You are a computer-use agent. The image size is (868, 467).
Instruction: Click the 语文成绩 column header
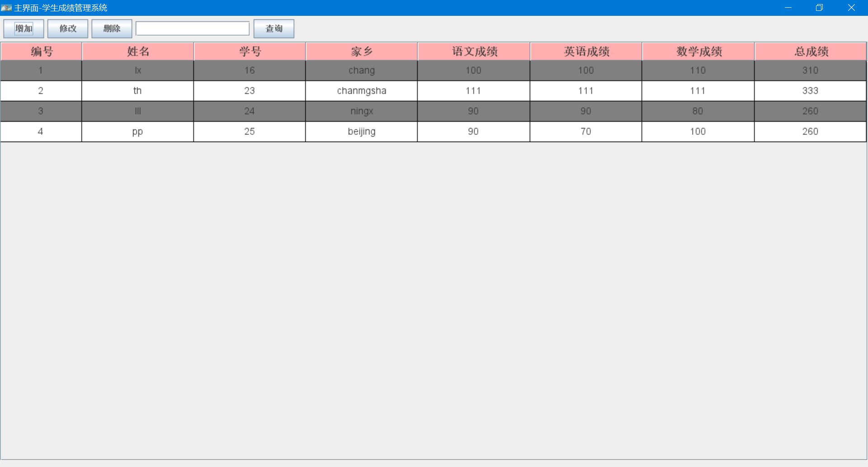[x=474, y=52]
